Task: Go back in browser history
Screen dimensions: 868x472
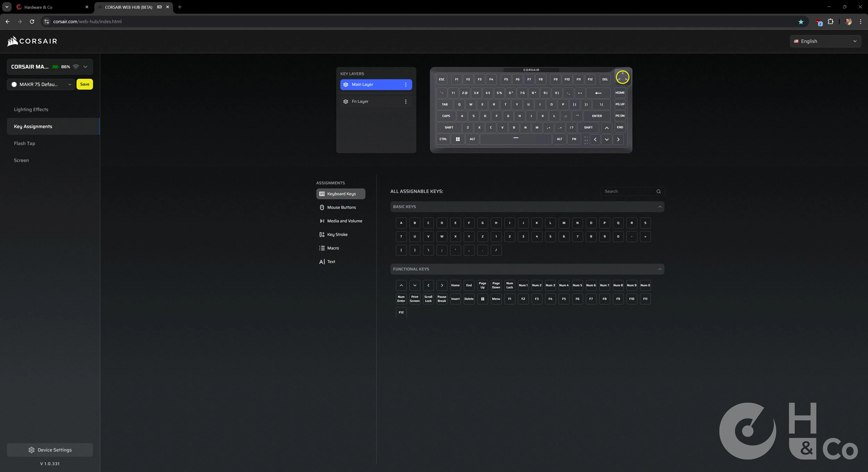Action: 8,22
